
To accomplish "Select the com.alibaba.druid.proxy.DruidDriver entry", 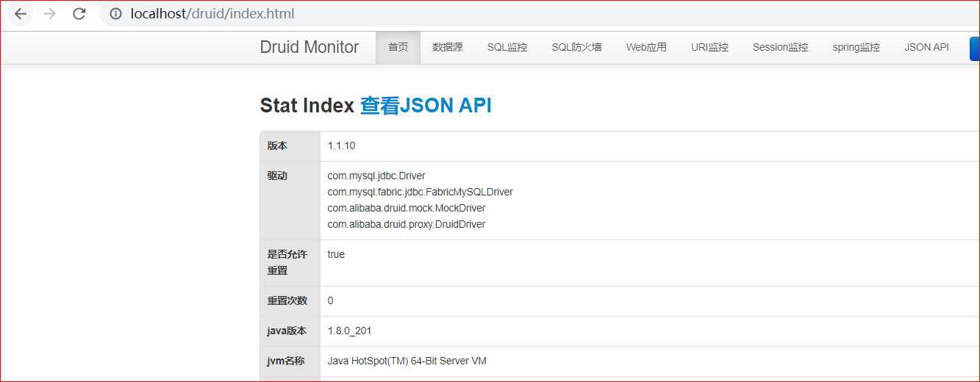I will 407,224.
